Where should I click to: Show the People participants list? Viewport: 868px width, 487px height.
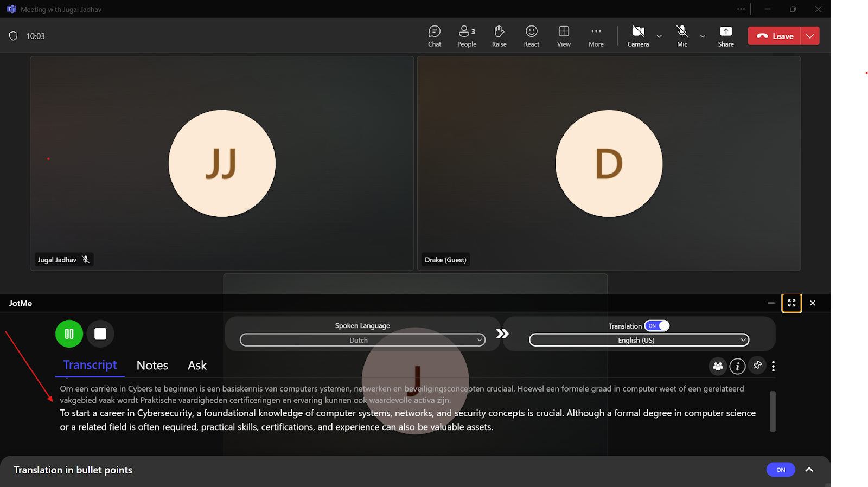click(467, 36)
